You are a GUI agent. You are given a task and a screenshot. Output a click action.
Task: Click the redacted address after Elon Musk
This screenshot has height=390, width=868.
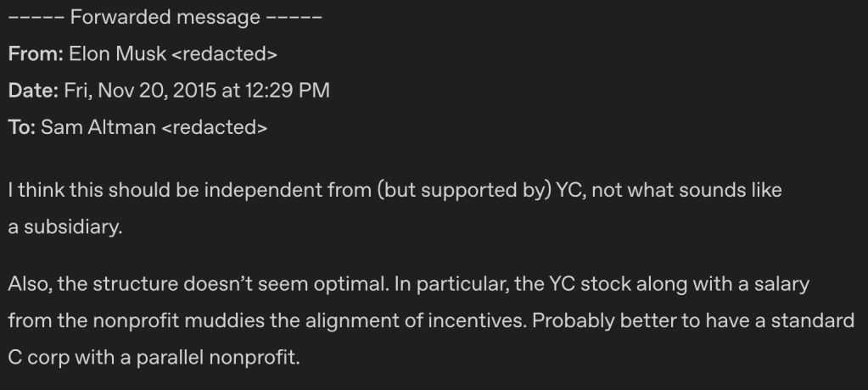click(225, 54)
